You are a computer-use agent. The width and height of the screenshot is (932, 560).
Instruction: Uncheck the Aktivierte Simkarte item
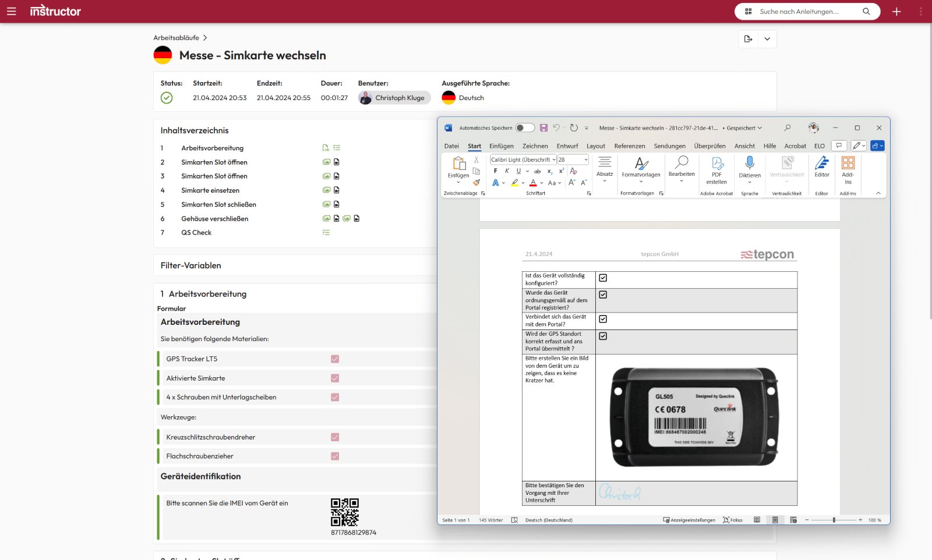coord(334,378)
